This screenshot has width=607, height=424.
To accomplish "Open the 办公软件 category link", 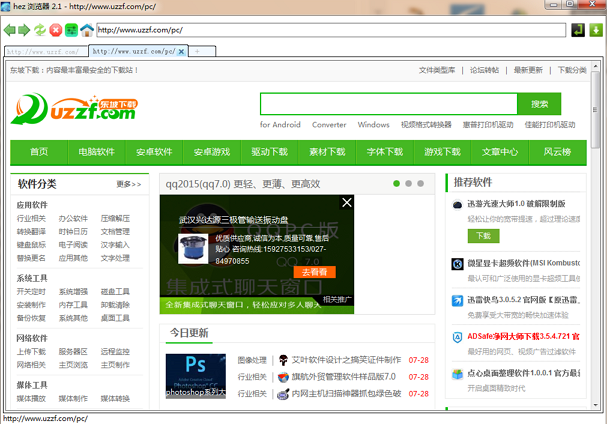I will [x=73, y=219].
